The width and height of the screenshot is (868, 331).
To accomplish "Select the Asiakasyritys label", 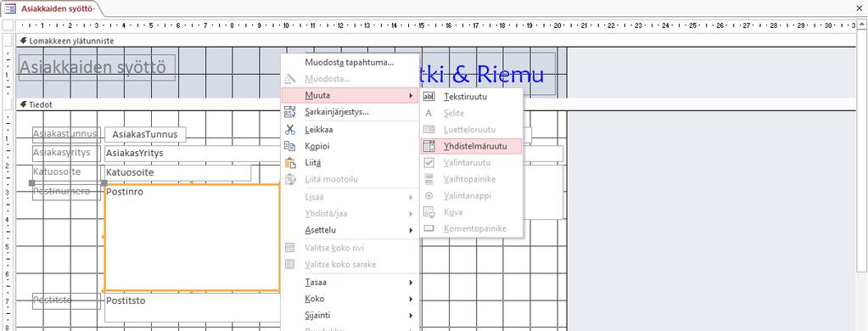I will tap(66, 154).
